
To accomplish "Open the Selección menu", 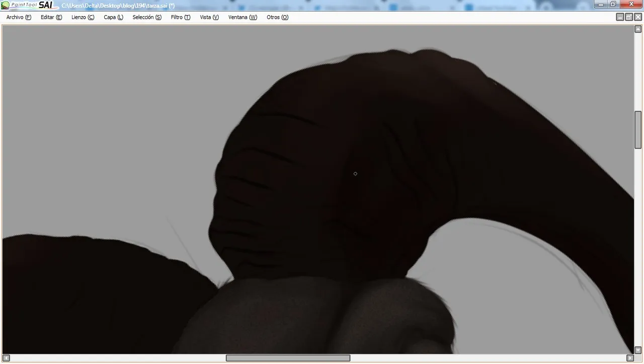I will coord(147,17).
